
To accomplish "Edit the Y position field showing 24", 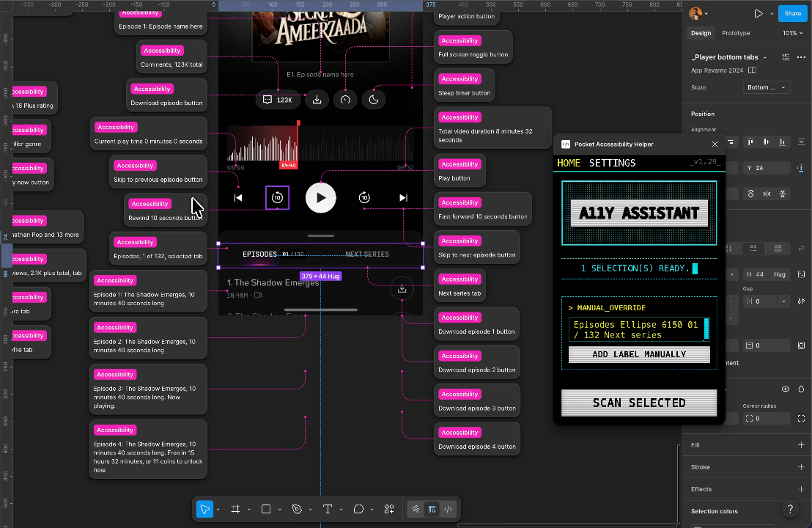I will [767, 168].
